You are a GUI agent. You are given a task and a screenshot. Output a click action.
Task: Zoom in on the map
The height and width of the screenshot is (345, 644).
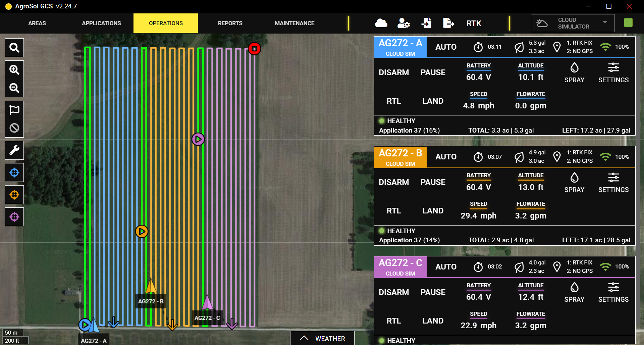[x=14, y=70]
